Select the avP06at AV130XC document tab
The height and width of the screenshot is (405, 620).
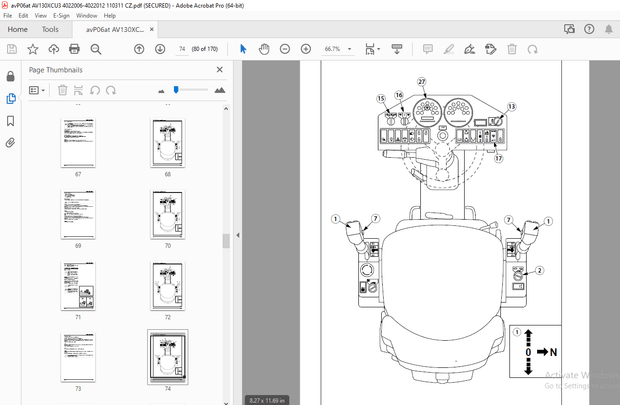(x=115, y=29)
